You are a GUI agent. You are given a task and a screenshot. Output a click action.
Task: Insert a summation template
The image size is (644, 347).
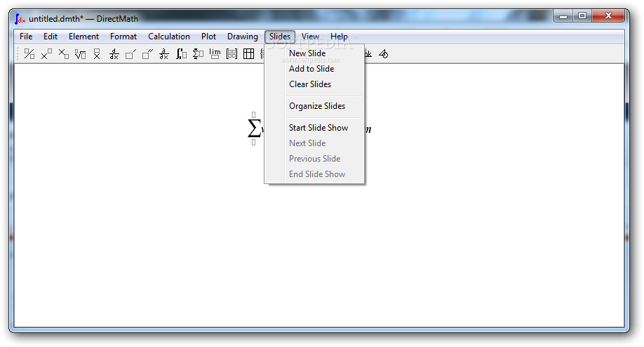[198, 54]
